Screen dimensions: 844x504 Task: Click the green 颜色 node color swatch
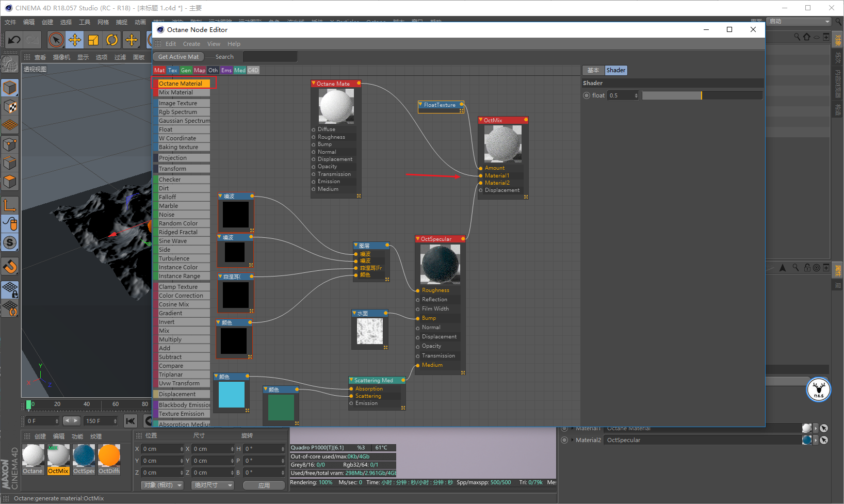click(281, 408)
